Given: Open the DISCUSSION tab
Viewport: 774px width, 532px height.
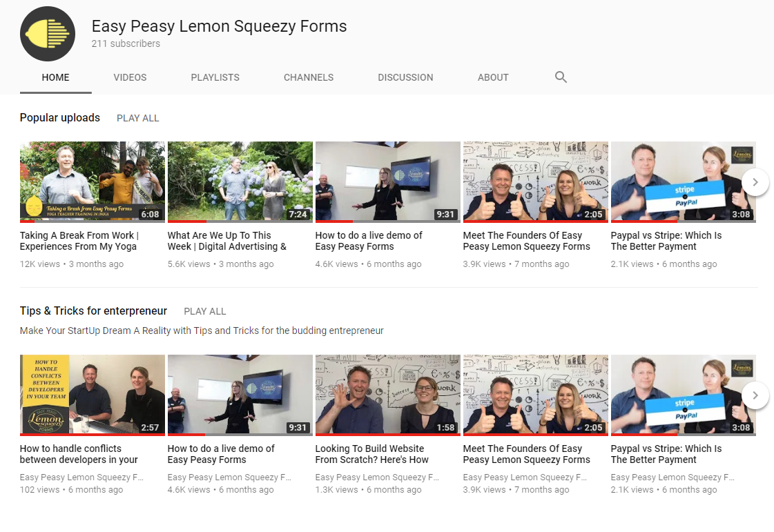Looking at the screenshot, I should point(405,77).
